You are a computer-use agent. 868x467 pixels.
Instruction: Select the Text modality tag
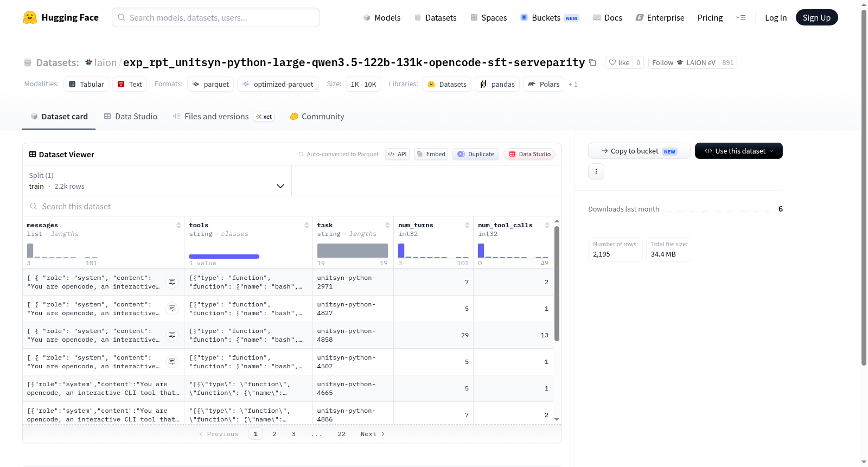point(130,84)
